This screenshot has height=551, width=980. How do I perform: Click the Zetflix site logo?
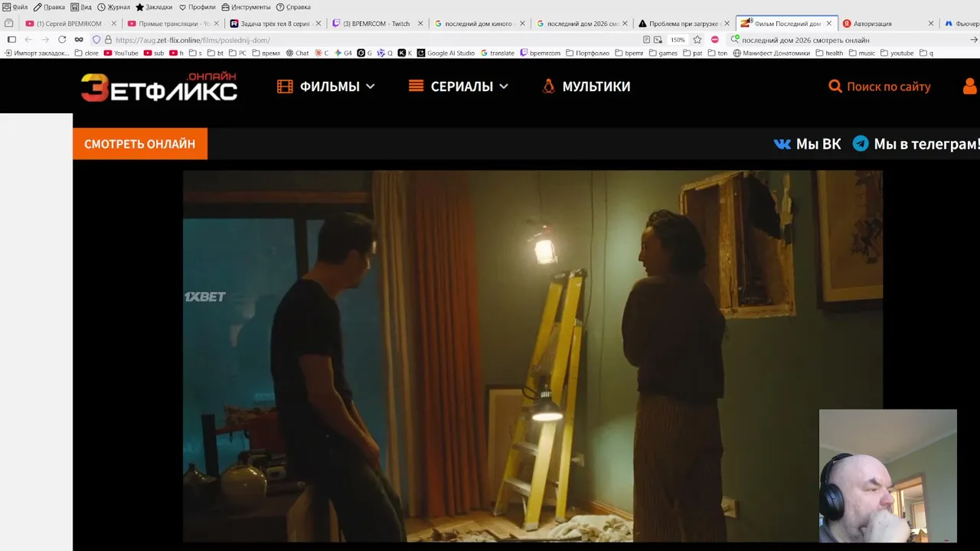159,87
